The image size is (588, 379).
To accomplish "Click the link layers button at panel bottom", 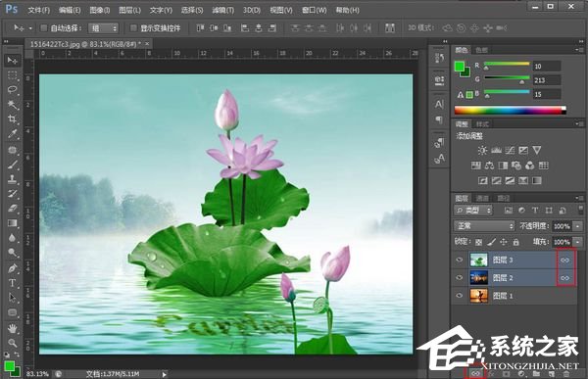I will [x=475, y=374].
